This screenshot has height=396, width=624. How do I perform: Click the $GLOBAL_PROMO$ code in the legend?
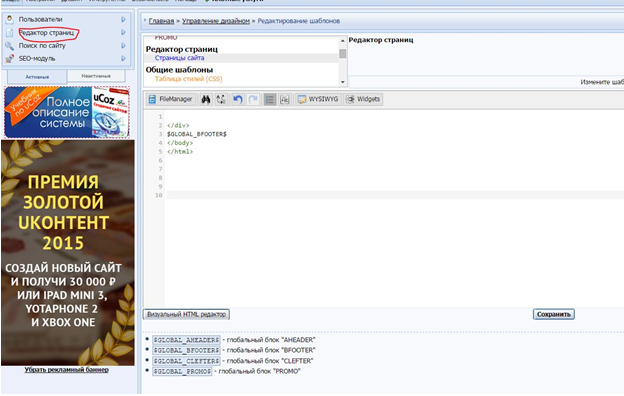(182, 371)
